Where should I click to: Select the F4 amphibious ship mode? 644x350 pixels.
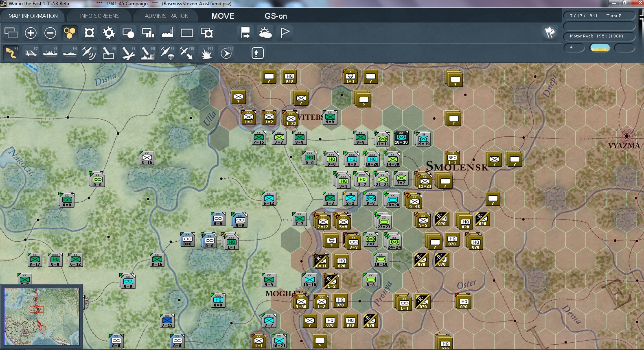click(x=70, y=53)
